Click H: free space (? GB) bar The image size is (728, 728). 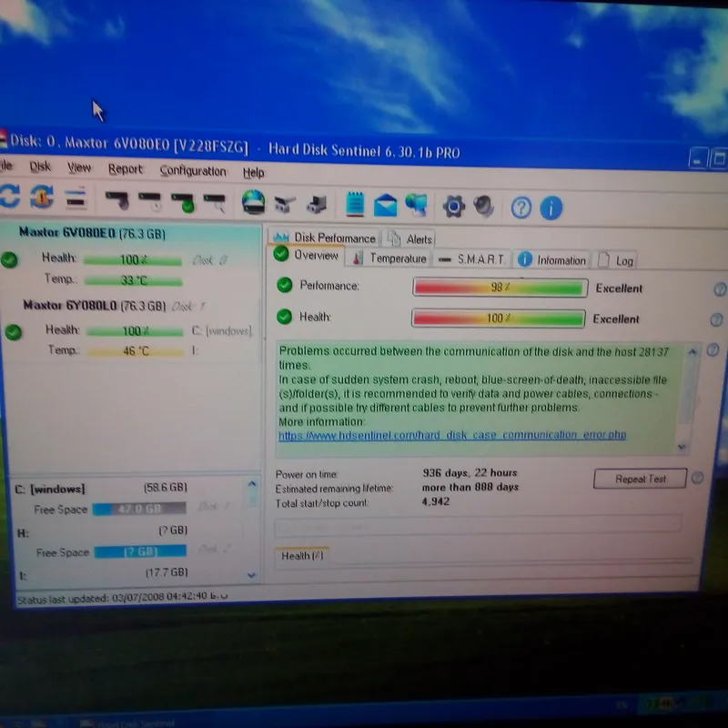click(140, 551)
